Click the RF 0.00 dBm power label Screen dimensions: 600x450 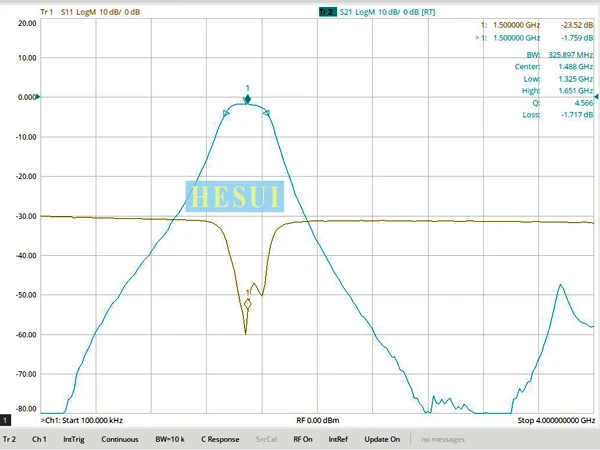click(x=318, y=421)
